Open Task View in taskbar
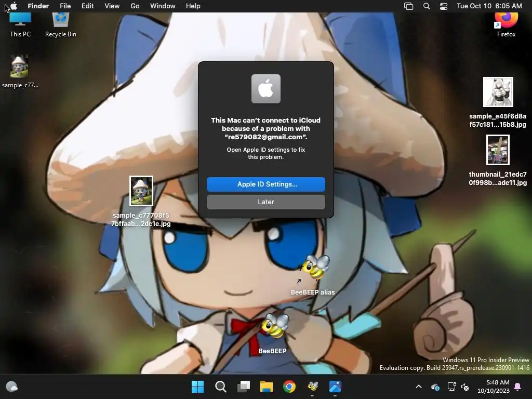532x399 pixels. click(243, 387)
